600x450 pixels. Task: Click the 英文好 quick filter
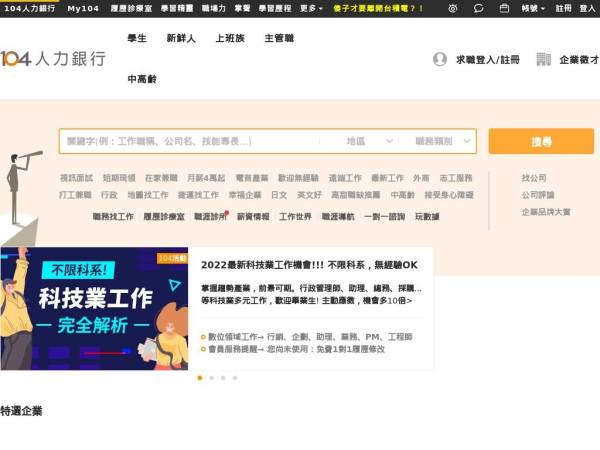click(309, 195)
